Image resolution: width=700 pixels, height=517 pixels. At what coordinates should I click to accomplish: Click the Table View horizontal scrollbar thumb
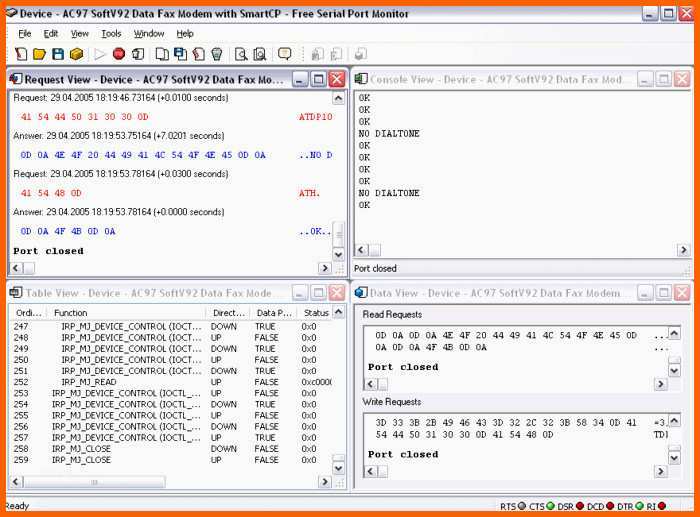[95, 482]
